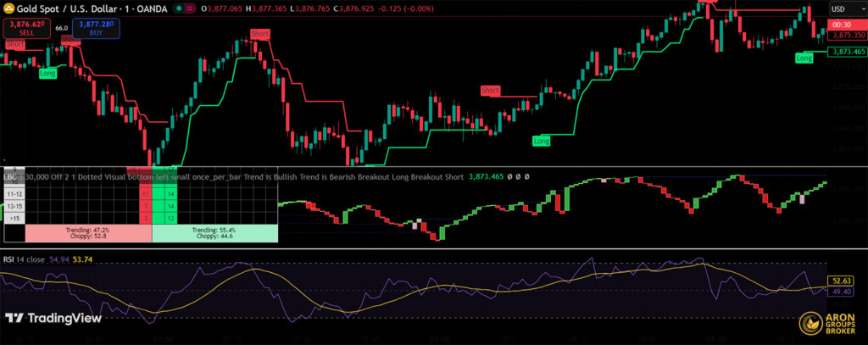Click the green Long label under the mid-chart trend line
The image size is (868, 345).
point(542,141)
